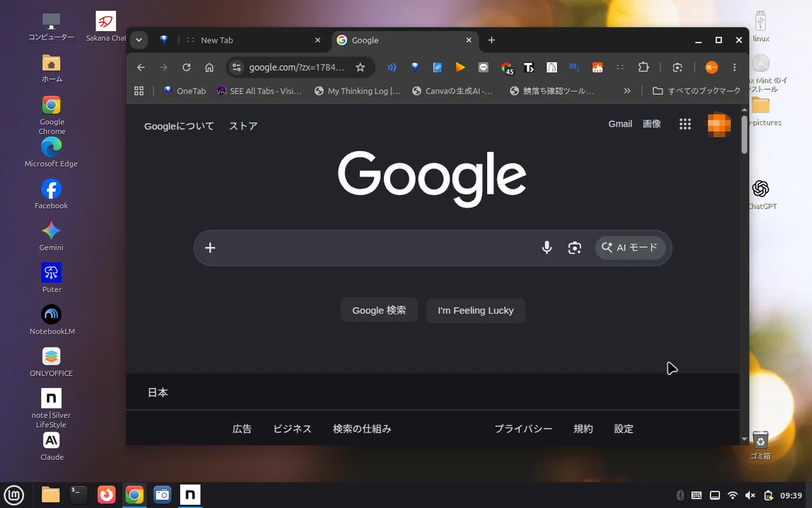Click the T> extension icon
Viewport: 812px width, 508px height.
pos(529,67)
